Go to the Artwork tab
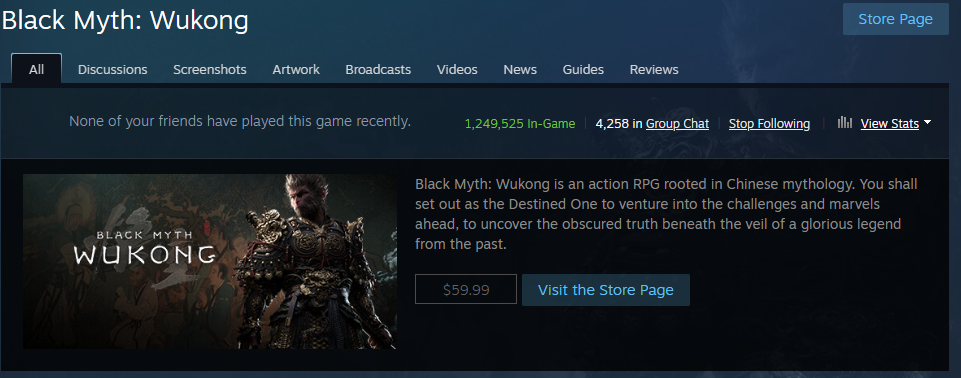The height and width of the screenshot is (378, 961). click(x=296, y=69)
